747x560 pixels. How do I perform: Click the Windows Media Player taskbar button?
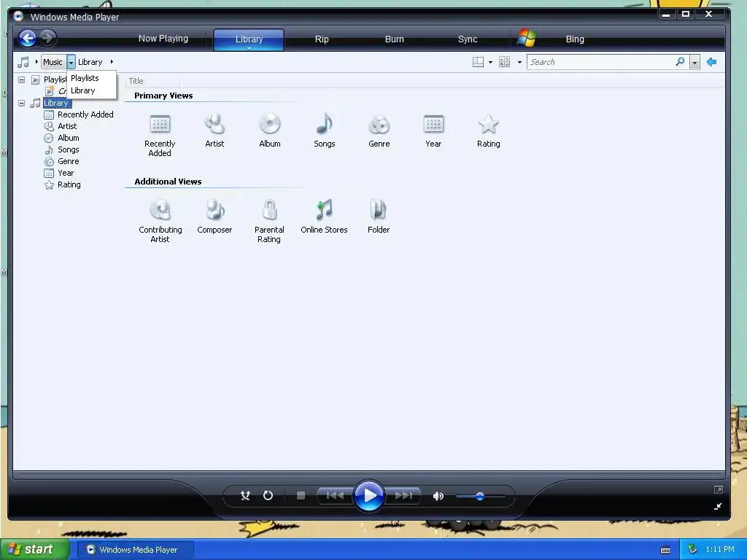(x=136, y=550)
